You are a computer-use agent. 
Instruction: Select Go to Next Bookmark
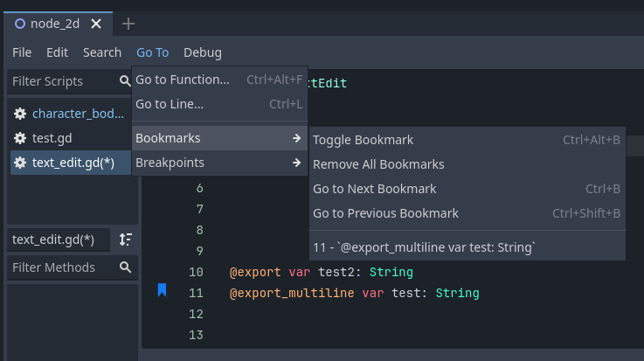click(374, 189)
